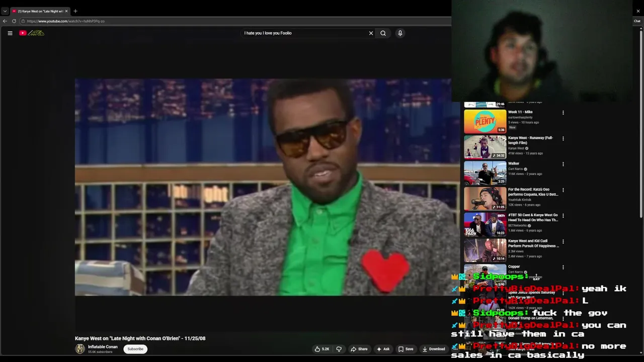Open options menu for Runaway film
Screen dimensions: 644x362
563,138
